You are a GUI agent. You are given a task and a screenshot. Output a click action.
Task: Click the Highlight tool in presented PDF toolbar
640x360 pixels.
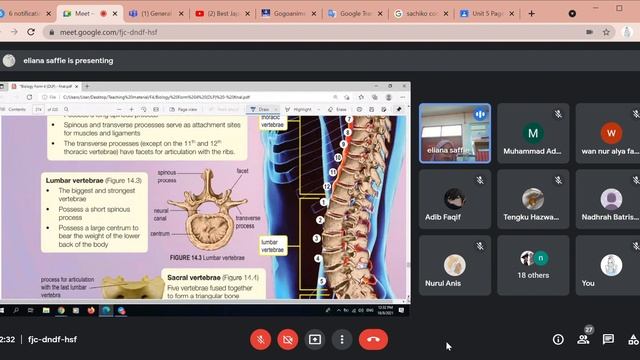pos(299,109)
